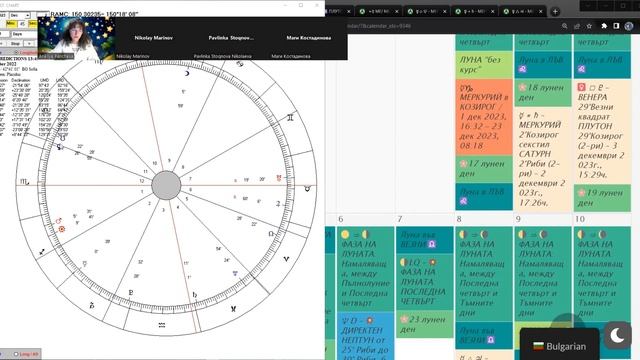Click calendar day number 10
This screenshot has height=360, width=640.
coord(580,219)
